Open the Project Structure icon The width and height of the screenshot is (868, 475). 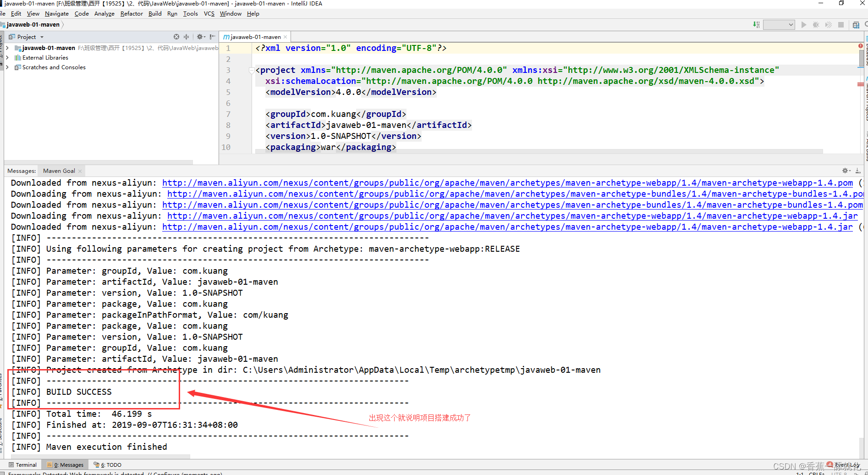coord(856,25)
